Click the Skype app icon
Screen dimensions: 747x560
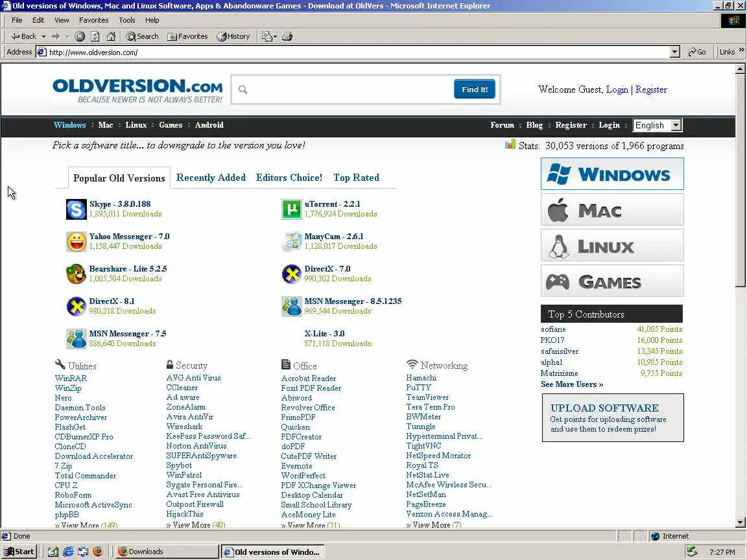(x=77, y=209)
